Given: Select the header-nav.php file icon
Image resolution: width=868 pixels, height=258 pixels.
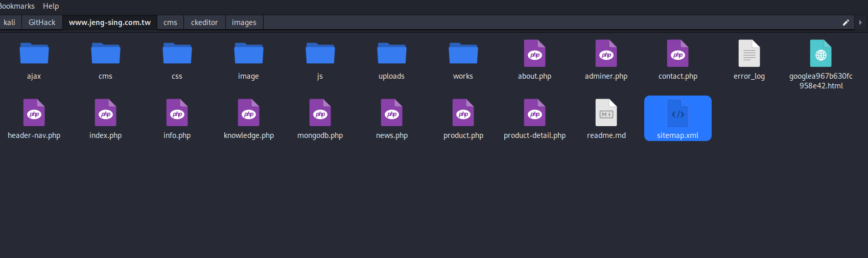Looking at the screenshot, I should 34,112.
